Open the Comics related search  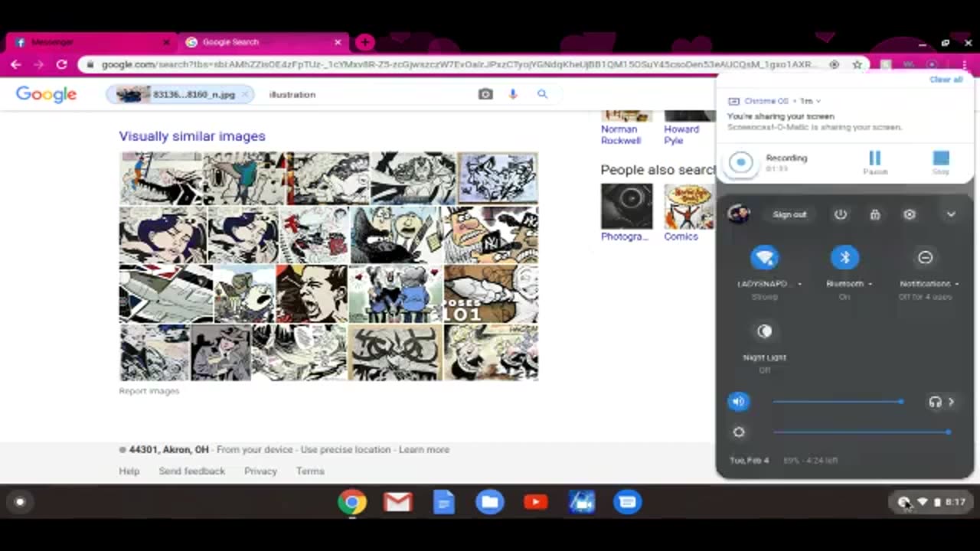(681, 236)
